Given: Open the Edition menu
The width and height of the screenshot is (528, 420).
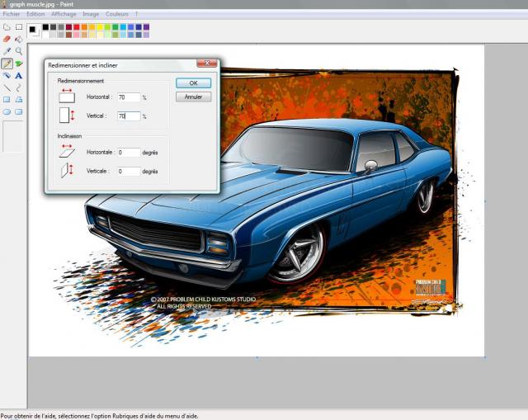Looking at the screenshot, I should click(x=35, y=14).
